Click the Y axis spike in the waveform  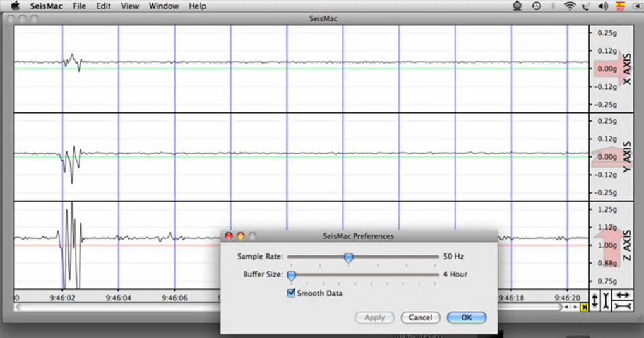pyautogui.click(x=71, y=164)
